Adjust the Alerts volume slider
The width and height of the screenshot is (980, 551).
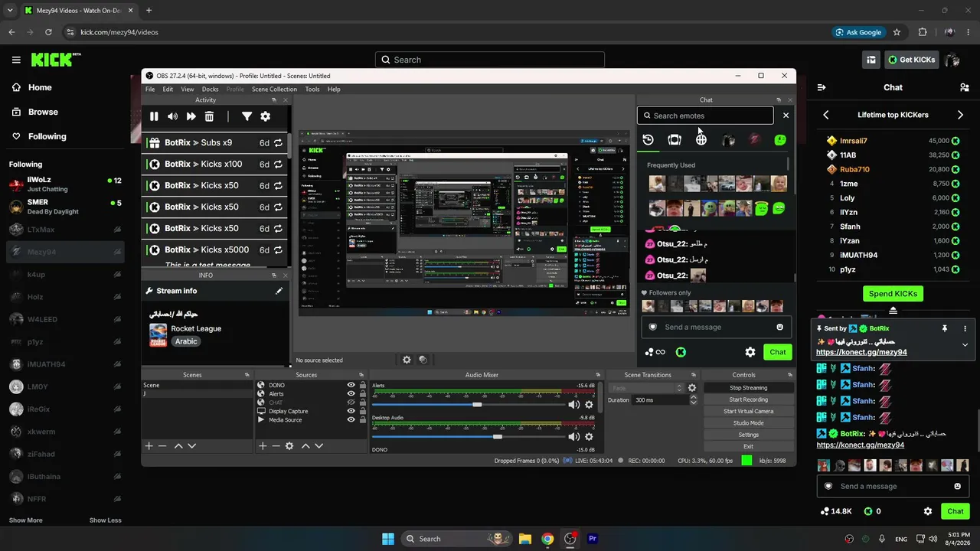(476, 405)
